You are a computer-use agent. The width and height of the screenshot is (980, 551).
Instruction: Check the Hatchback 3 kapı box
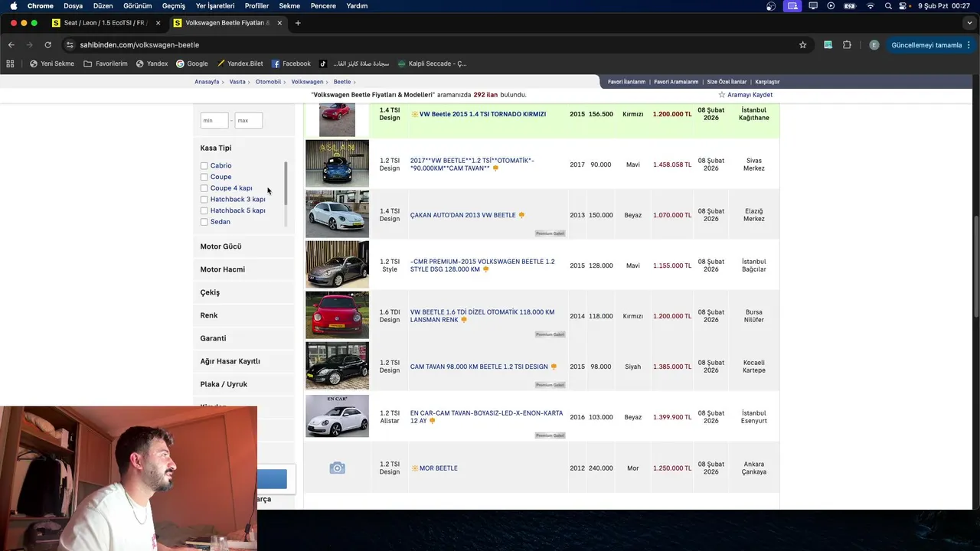[204, 199]
